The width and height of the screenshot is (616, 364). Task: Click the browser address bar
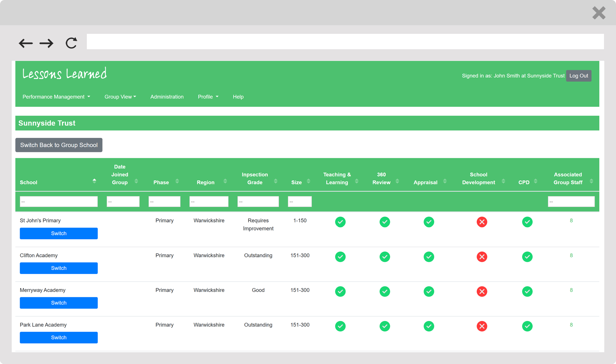point(345,42)
